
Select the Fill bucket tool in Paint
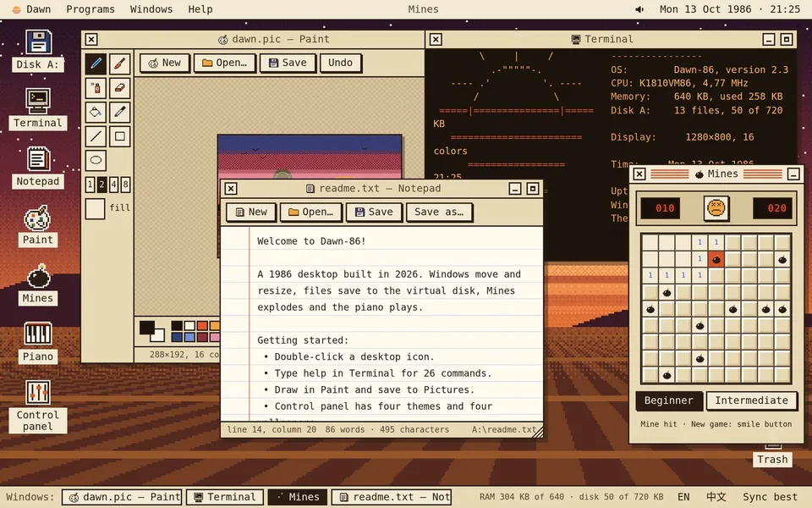click(x=96, y=112)
